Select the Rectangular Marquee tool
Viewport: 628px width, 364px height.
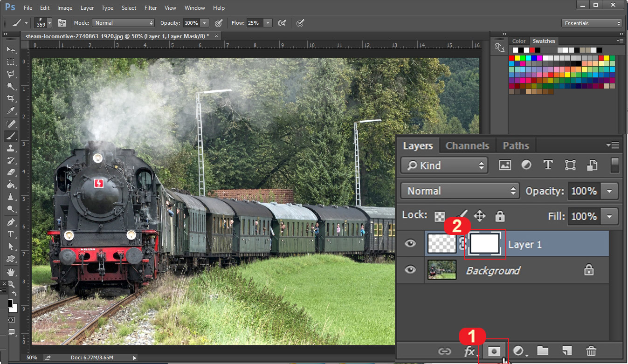(x=11, y=62)
